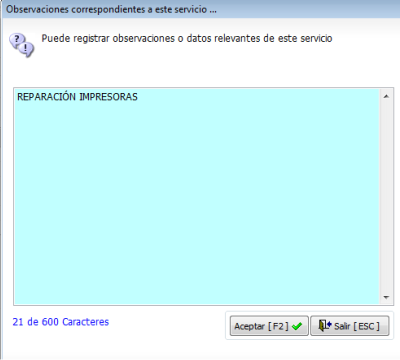Click the '600' limit number in the counter
This screenshot has height=360, width=400.
(x=50, y=322)
